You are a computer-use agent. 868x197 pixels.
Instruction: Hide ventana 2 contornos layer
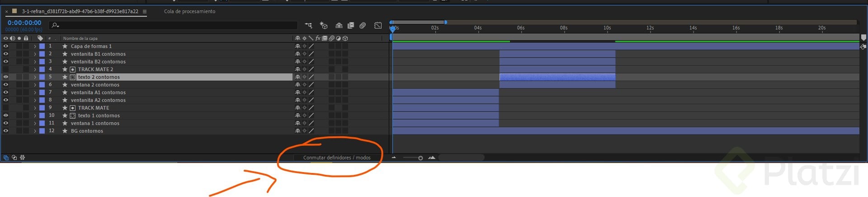pyautogui.click(x=6, y=85)
